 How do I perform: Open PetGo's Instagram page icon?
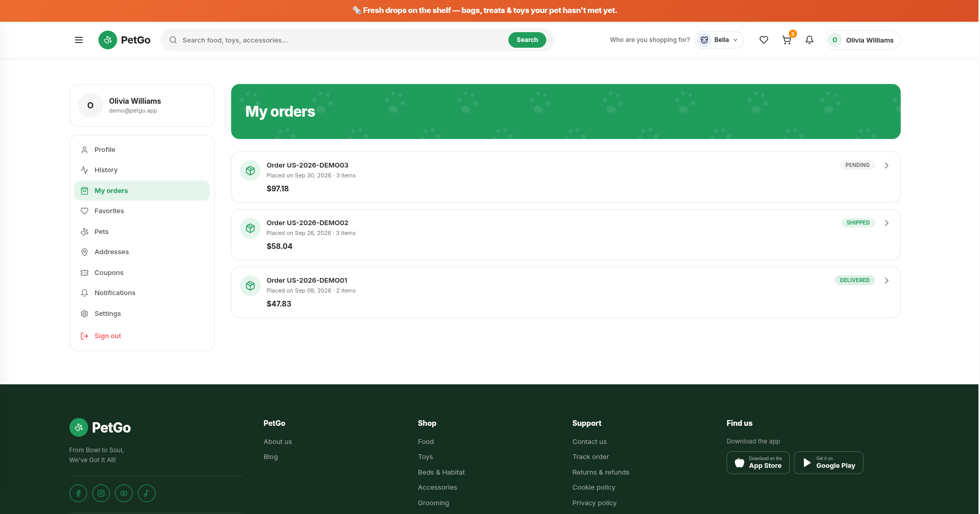point(101,493)
